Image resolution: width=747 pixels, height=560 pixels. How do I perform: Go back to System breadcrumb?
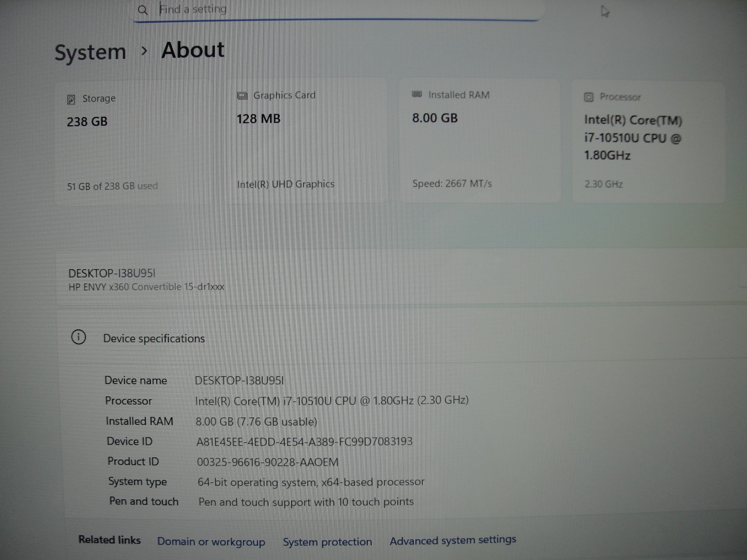click(90, 52)
